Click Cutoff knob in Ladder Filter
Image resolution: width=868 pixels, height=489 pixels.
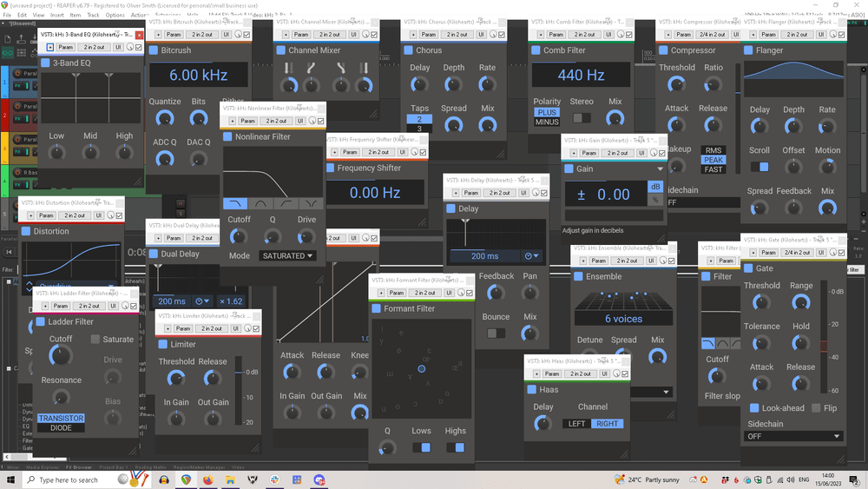point(61,355)
